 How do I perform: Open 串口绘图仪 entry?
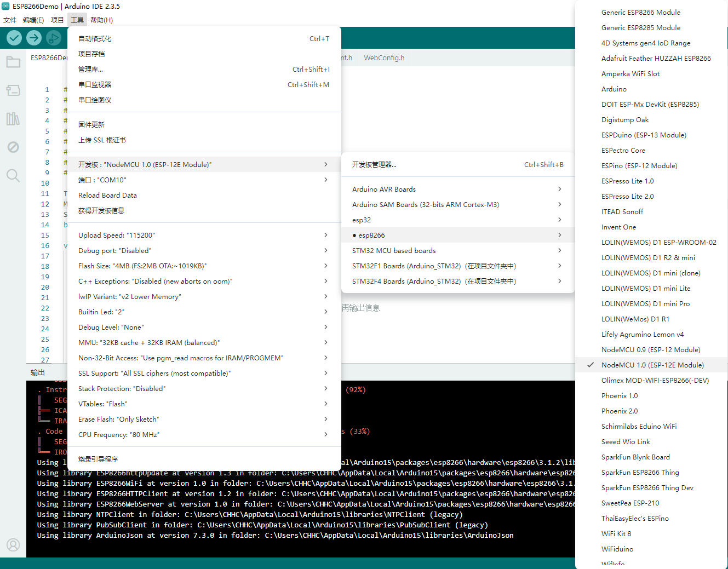204,100
